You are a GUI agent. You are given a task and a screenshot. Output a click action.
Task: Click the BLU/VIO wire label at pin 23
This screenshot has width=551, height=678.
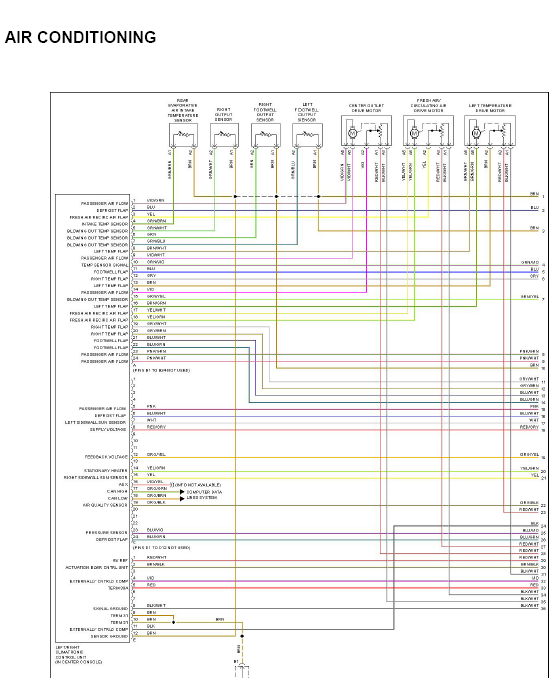pos(155,530)
